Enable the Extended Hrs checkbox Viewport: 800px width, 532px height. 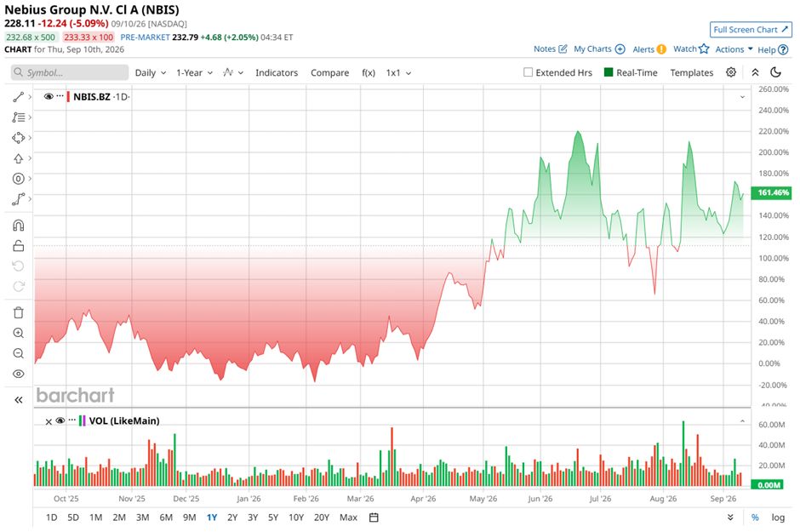point(528,72)
